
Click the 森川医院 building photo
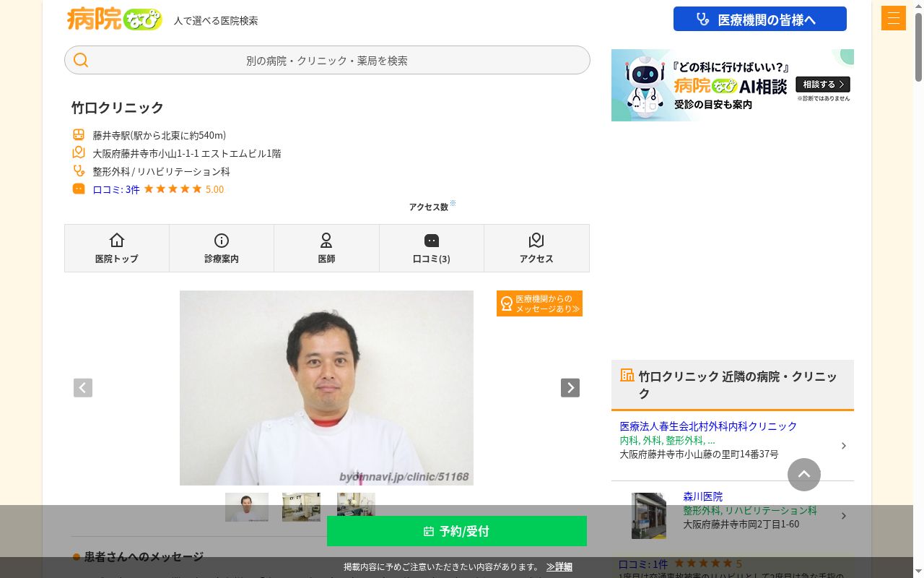click(649, 516)
